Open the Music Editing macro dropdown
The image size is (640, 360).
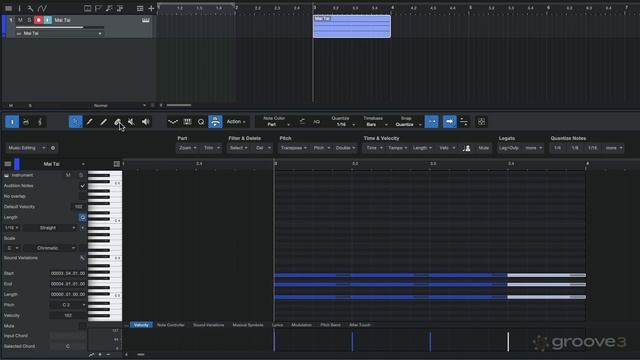[x=27, y=148]
